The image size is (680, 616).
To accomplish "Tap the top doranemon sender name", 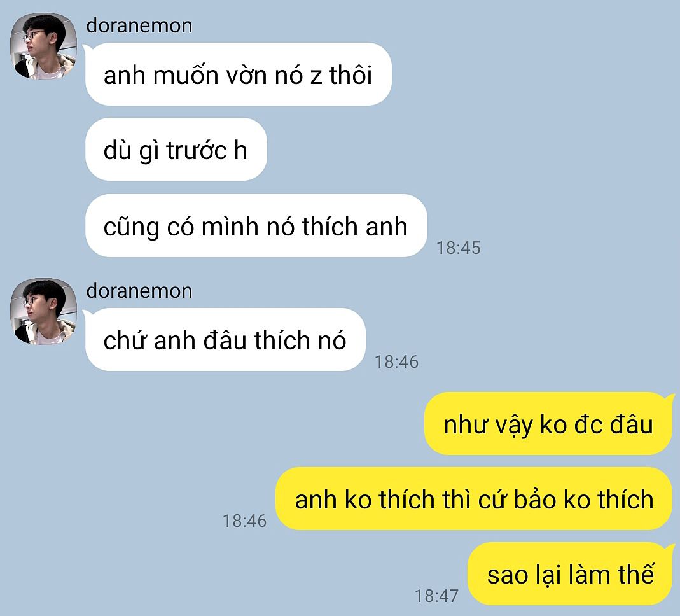I will [x=139, y=25].
